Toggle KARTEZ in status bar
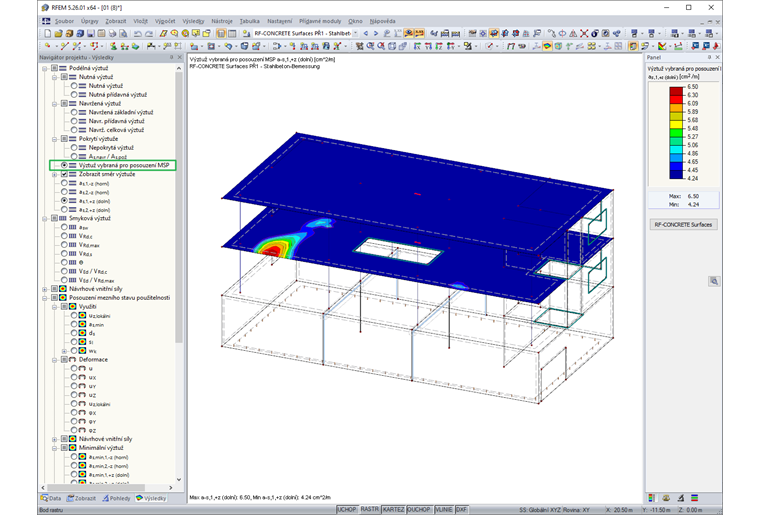The image size is (760, 515). (x=393, y=510)
